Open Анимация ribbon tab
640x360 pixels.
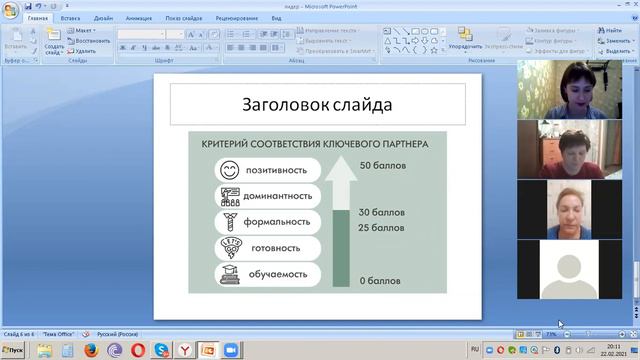139,18
